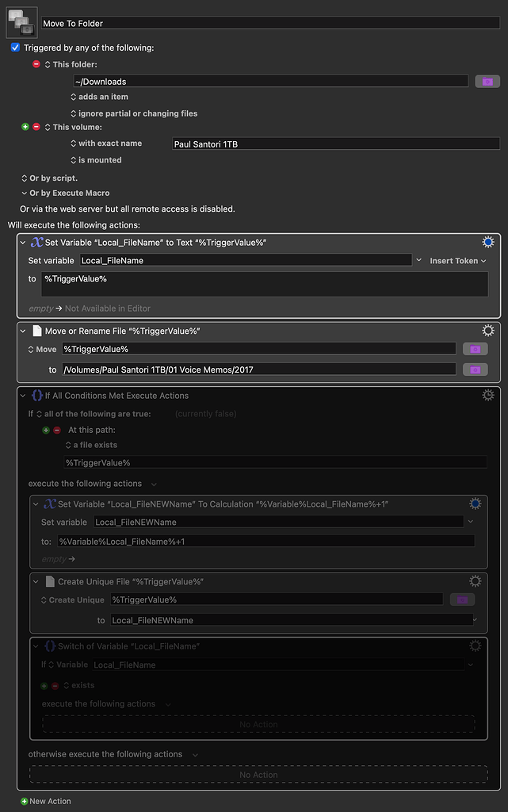Change the is mounted option
This screenshot has height=812, width=508.
point(96,160)
